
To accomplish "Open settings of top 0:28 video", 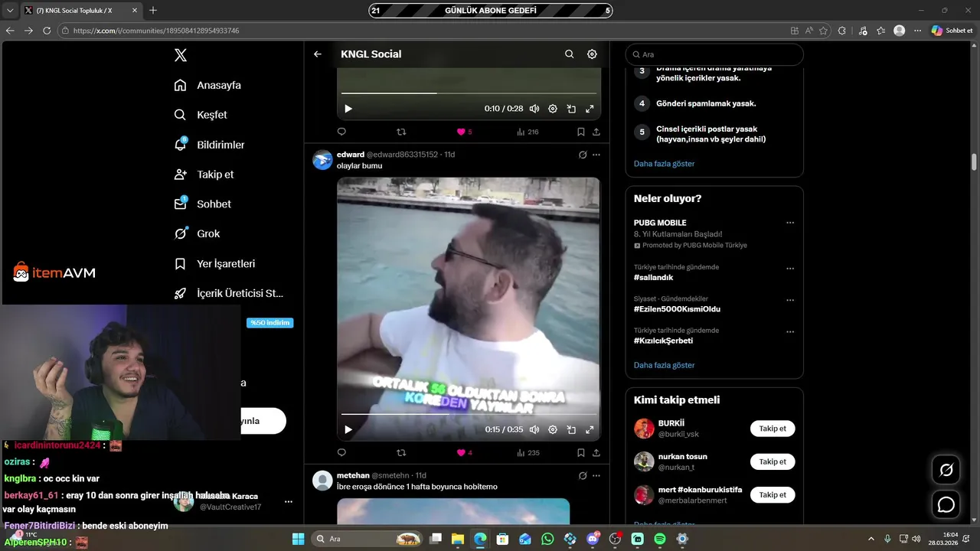I will (553, 109).
